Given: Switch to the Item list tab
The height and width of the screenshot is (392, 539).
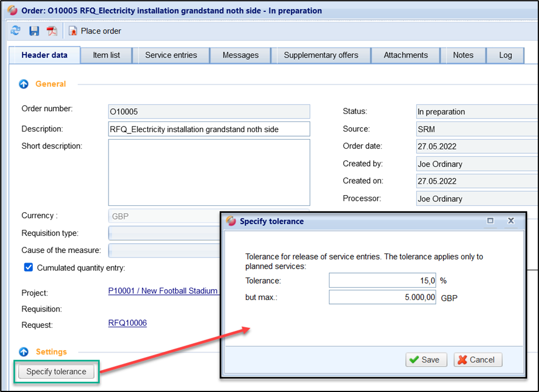Looking at the screenshot, I should (106, 55).
